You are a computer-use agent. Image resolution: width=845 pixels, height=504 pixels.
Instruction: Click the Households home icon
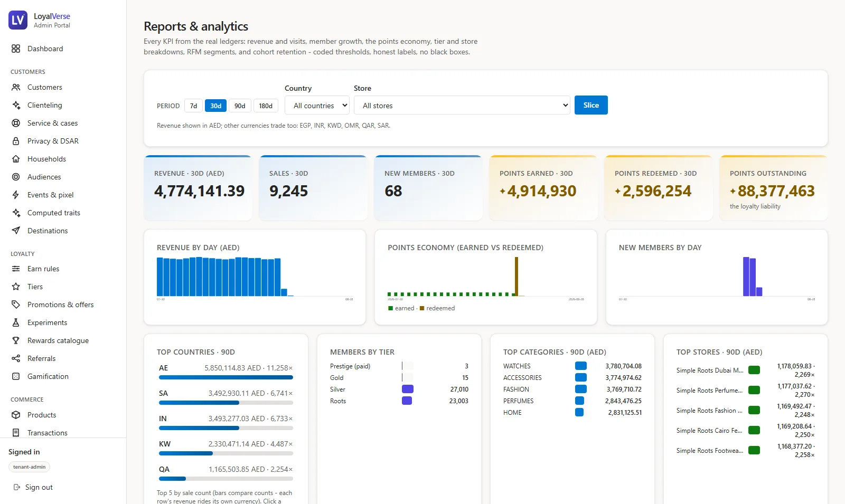16,159
